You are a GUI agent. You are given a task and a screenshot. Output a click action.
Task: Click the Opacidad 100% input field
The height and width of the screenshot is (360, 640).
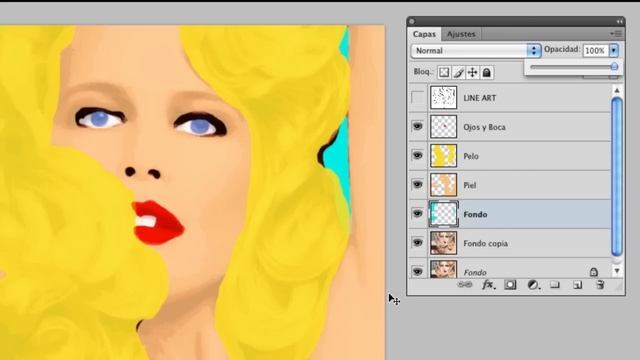click(x=596, y=51)
